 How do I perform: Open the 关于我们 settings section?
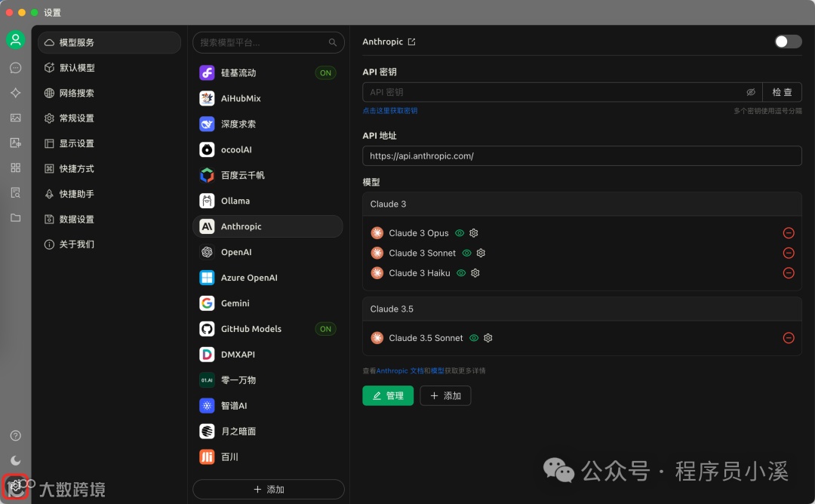coord(109,244)
